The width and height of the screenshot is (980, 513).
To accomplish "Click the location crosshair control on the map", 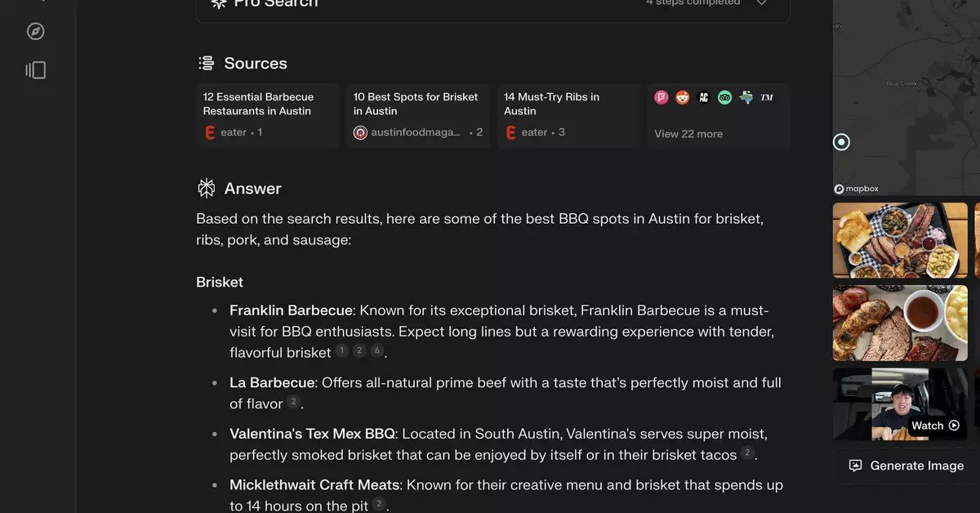I will click(841, 141).
